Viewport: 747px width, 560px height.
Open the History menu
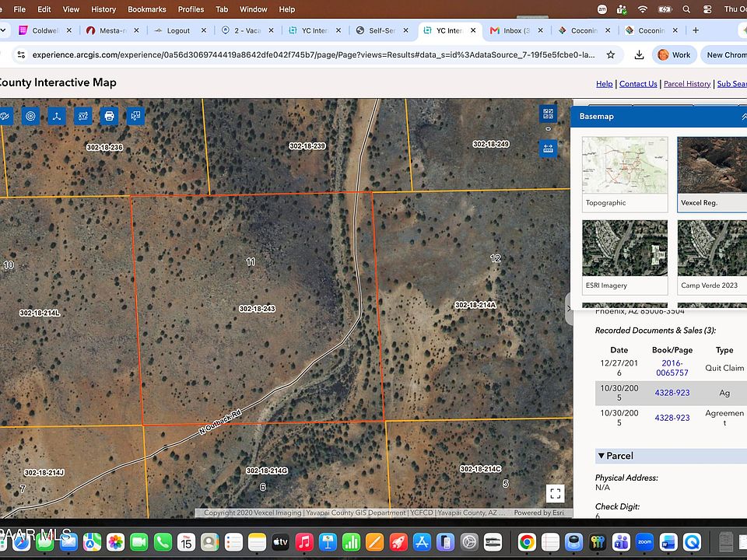(103, 9)
